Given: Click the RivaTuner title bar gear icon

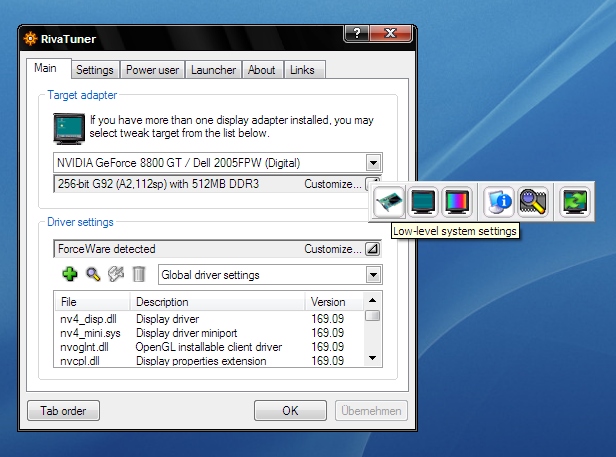Looking at the screenshot, I should click(x=30, y=39).
